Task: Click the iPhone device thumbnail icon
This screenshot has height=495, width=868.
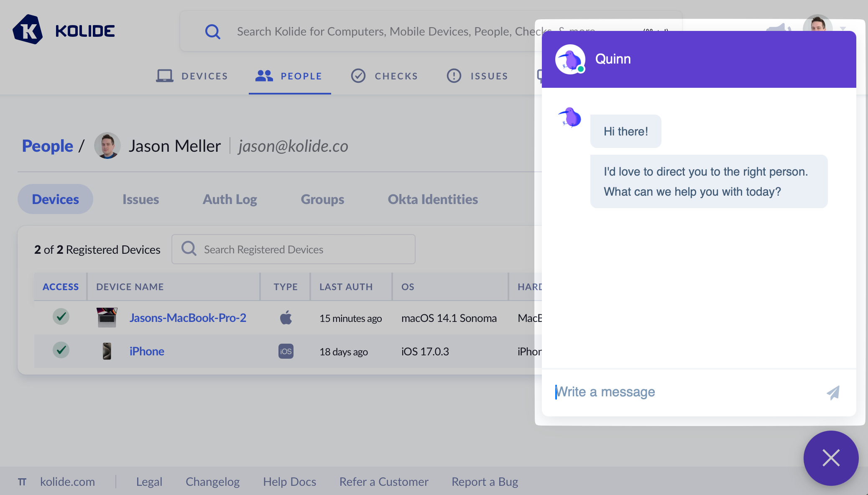Action: point(107,351)
